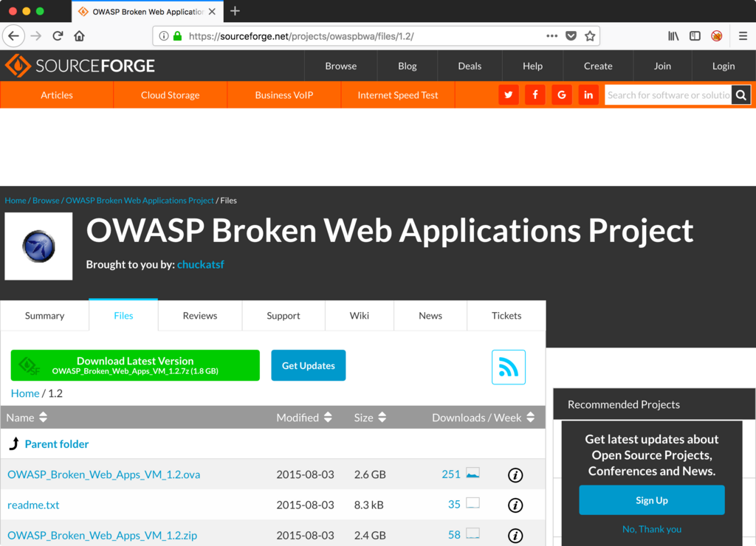Open the Business VoIP link

coord(284,95)
